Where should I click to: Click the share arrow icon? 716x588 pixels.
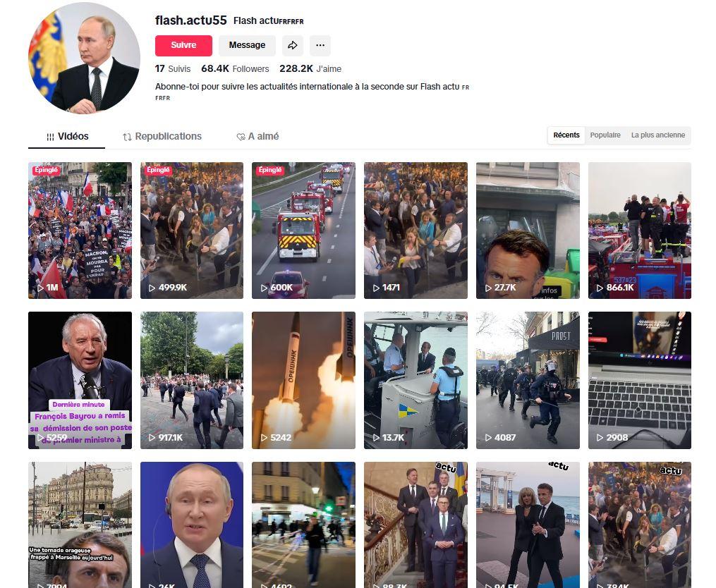(x=292, y=45)
